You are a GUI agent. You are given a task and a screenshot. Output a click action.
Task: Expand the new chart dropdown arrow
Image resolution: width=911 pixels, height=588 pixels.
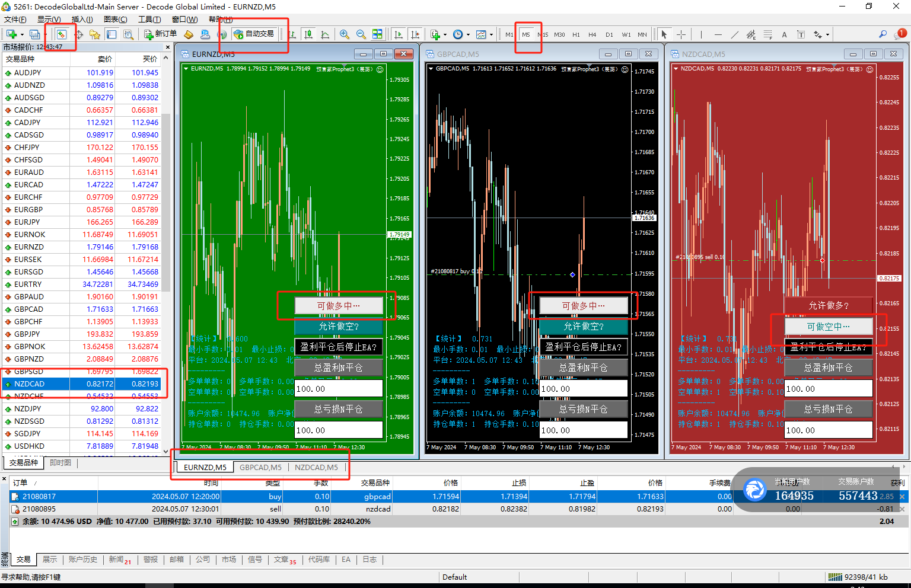[21, 34]
